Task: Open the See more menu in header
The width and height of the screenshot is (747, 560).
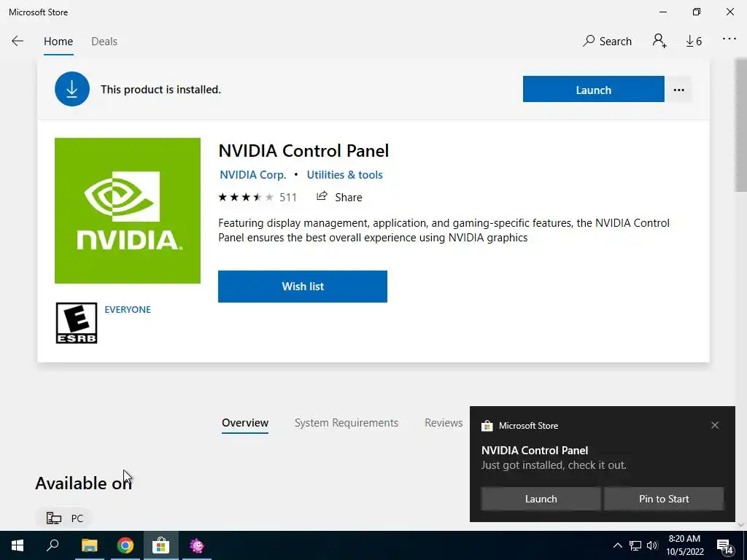Action: 729,39
